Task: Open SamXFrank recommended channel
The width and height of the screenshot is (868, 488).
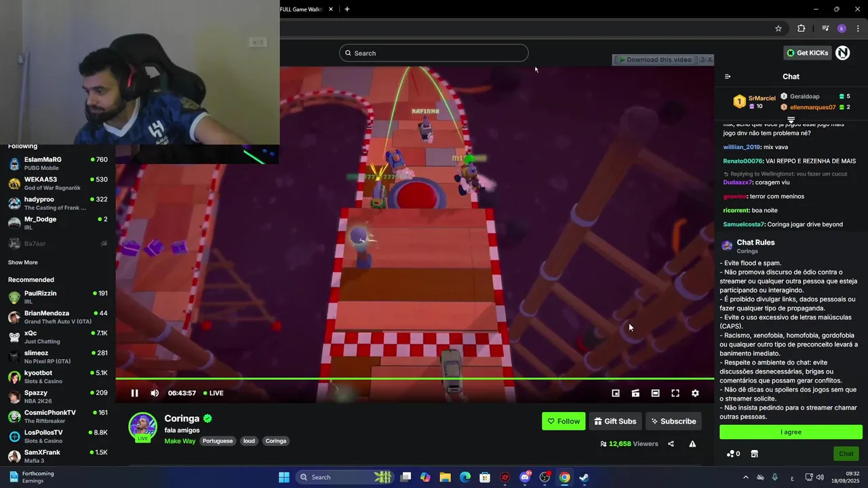Action: (58, 456)
